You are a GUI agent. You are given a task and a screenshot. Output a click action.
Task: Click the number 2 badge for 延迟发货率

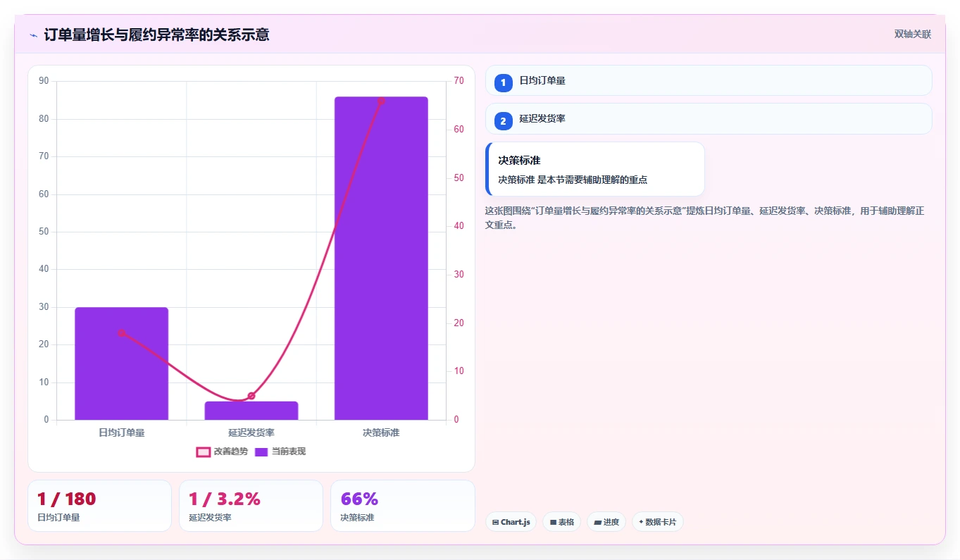coord(503,121)
